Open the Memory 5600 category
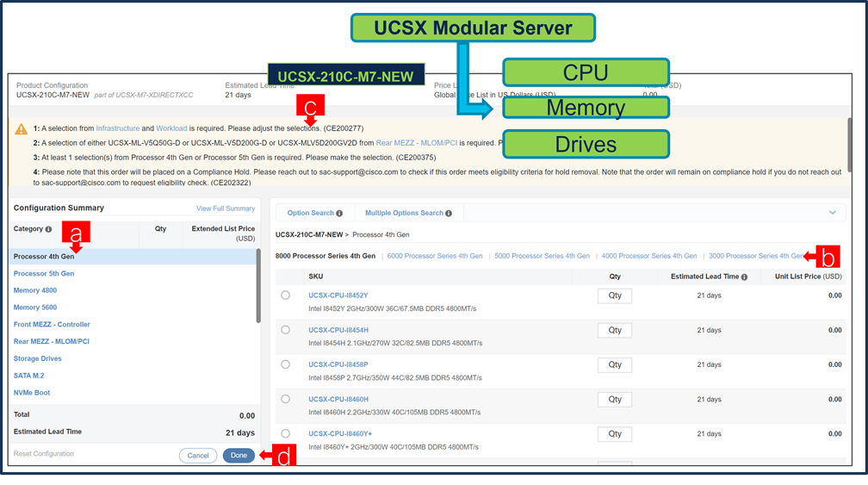 coord(34,308)
